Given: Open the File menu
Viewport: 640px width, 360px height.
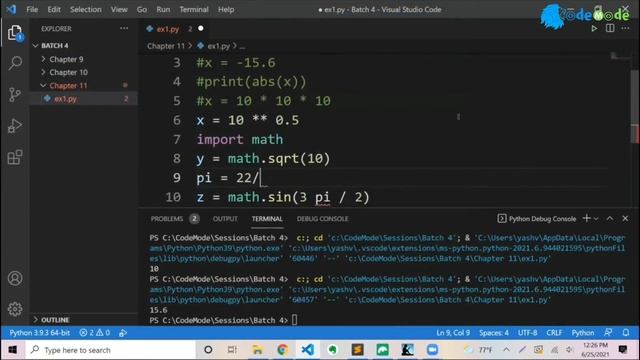Looking at the screenshot, I should pos(32,9).
